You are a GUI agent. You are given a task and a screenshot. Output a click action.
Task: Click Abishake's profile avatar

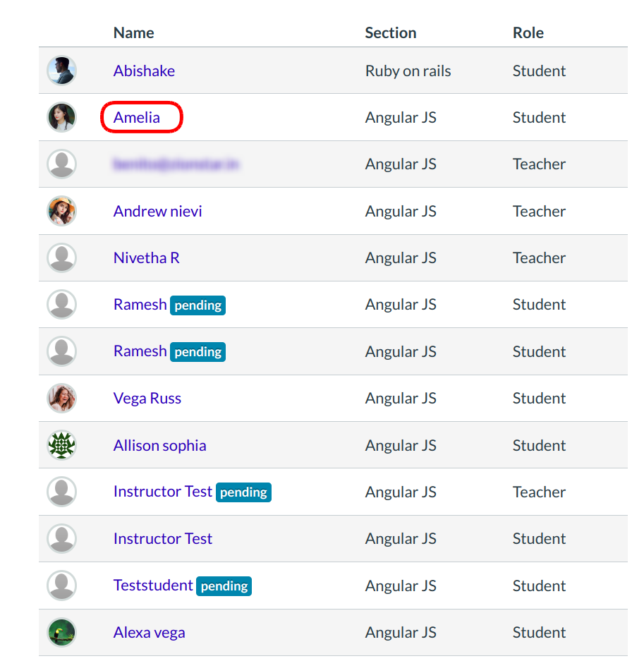(61, 71)
